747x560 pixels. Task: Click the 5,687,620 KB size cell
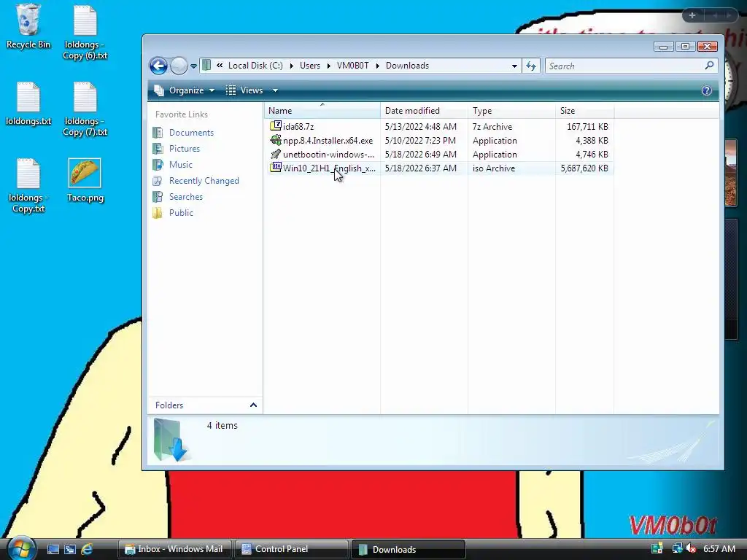(x=584, y=168)
